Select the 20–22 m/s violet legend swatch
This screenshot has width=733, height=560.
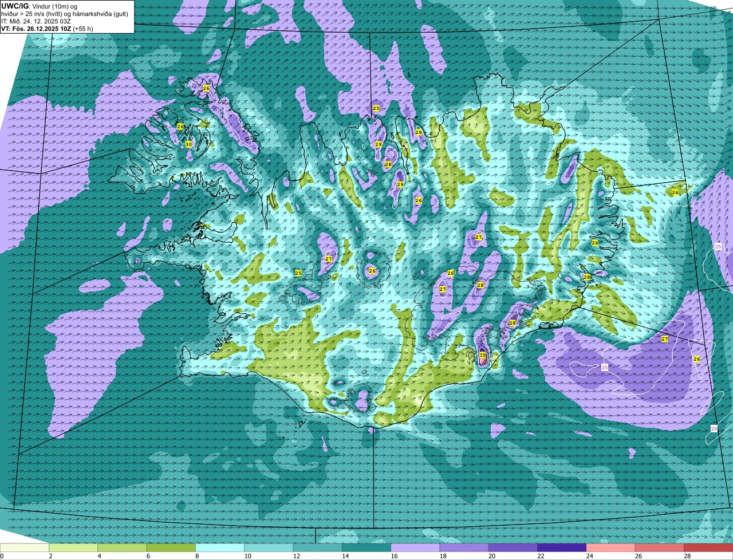tap(513, 547)
